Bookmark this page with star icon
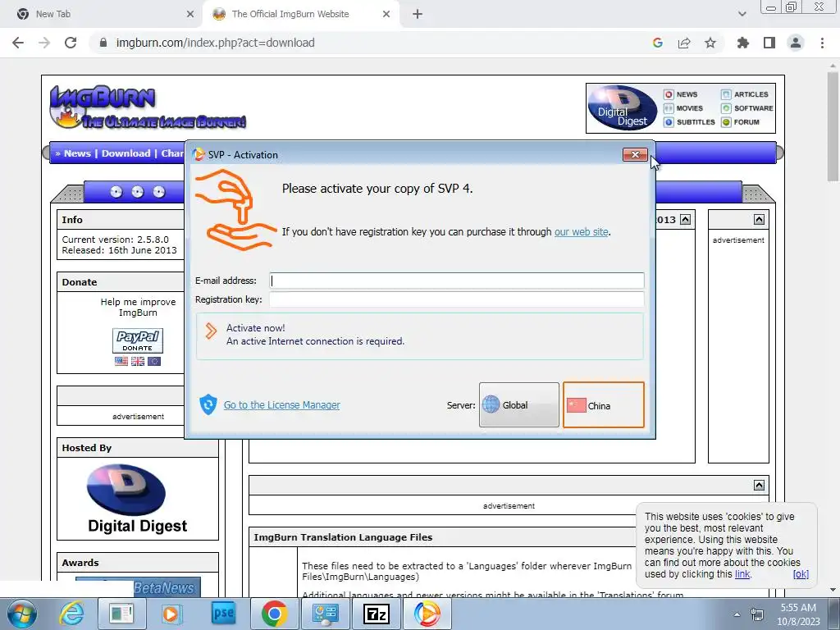840x630 pixels. 710,43
